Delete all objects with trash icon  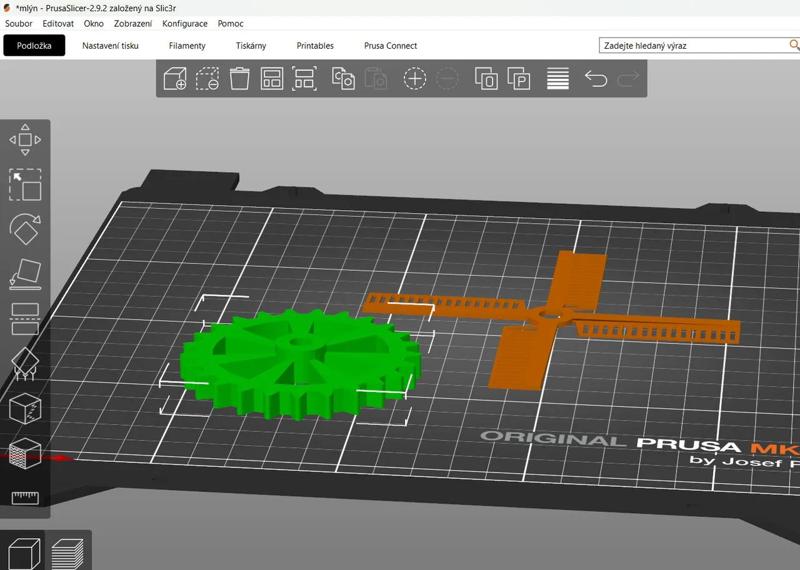pos(240,79)
